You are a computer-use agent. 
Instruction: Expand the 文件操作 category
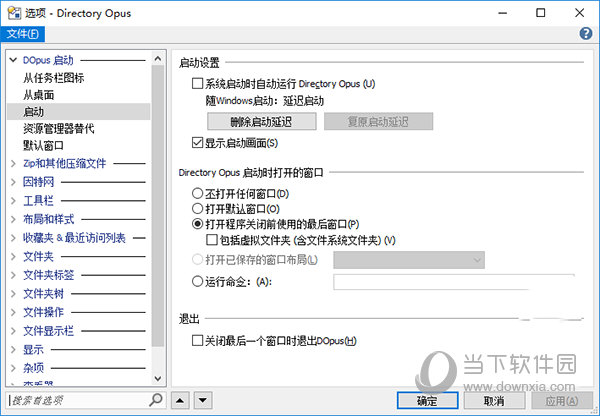(13, 312)
